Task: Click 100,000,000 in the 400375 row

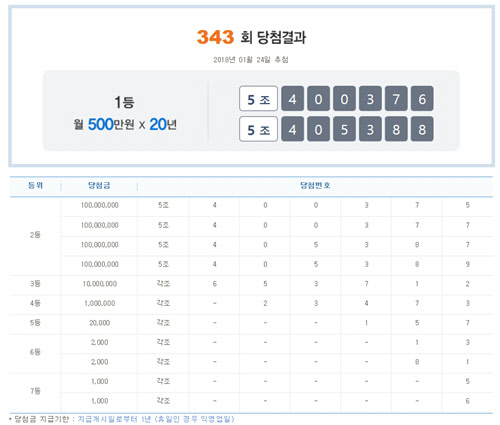Action: (100, 205)
